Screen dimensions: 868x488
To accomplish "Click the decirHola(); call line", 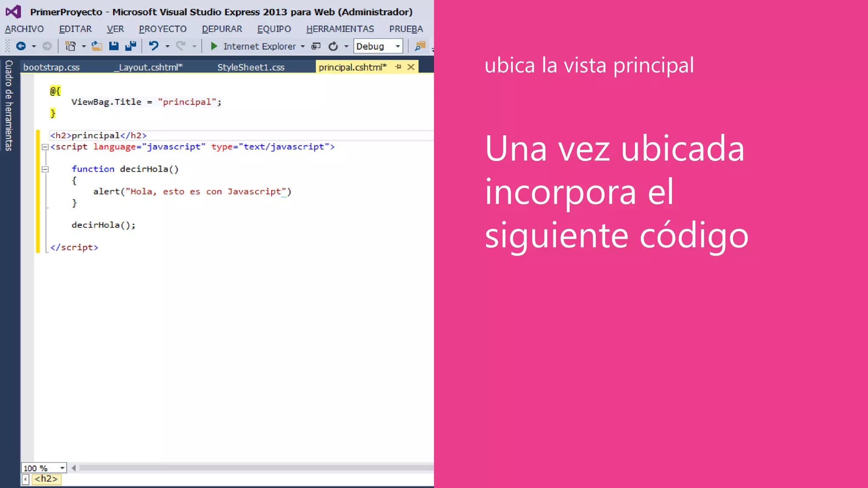I will (x=103, y=225).
